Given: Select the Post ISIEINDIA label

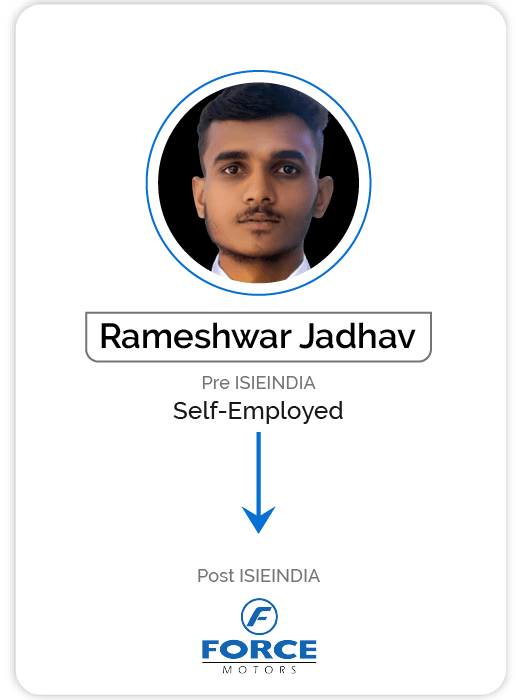Looking at the screenshot, I should click(259, 576).
